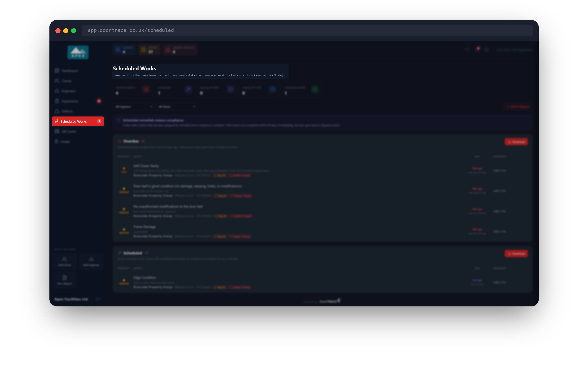Screen dimensions: 588x377
Task: Click the Apex logo in the sidebar
Action: point(78,52)
